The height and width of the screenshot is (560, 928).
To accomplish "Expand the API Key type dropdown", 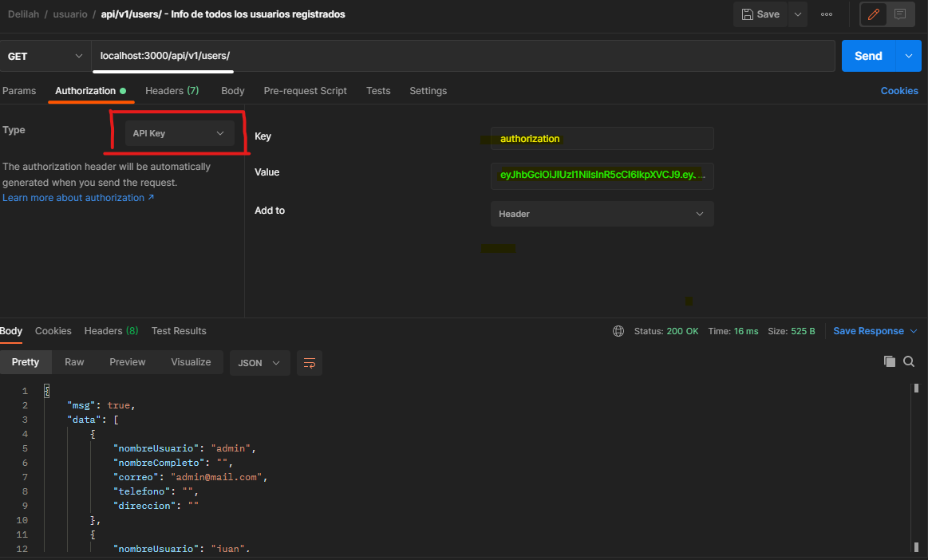I will 180,133.
